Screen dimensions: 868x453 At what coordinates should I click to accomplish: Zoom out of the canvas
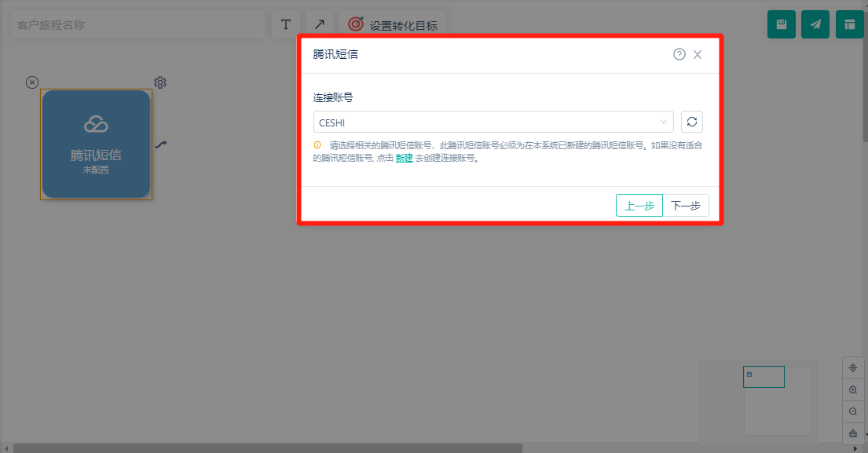[x=853, y=411]
